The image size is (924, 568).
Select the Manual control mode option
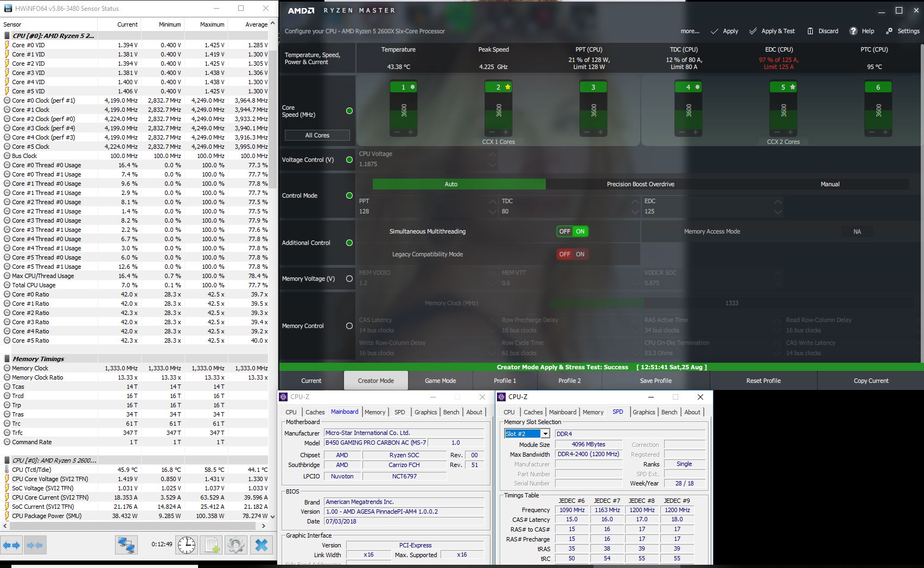[x=830, y=184]
